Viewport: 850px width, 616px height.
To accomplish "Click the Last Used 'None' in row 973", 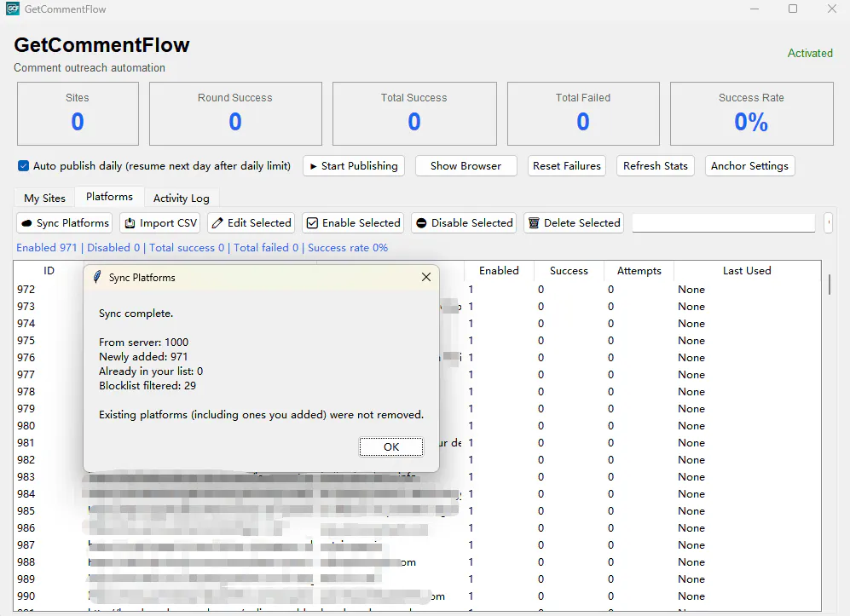I will pos(691,307).
